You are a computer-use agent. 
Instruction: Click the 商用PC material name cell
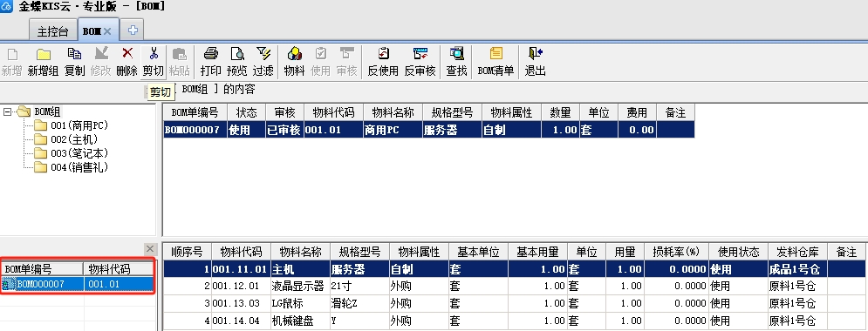393,131
